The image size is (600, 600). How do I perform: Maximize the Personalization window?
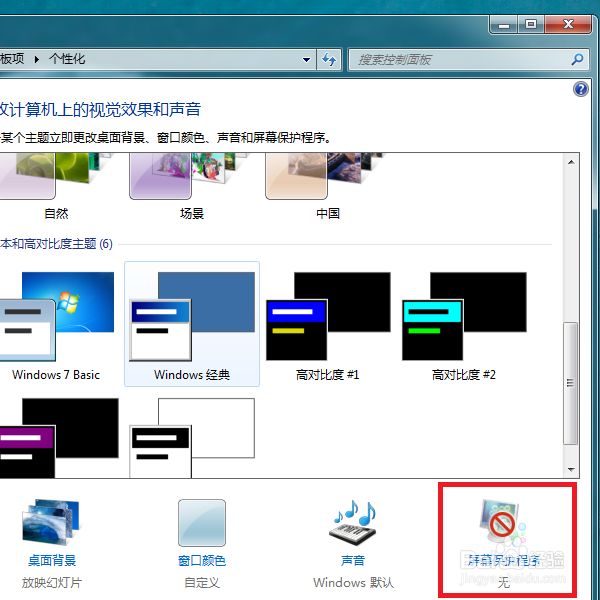531,25
